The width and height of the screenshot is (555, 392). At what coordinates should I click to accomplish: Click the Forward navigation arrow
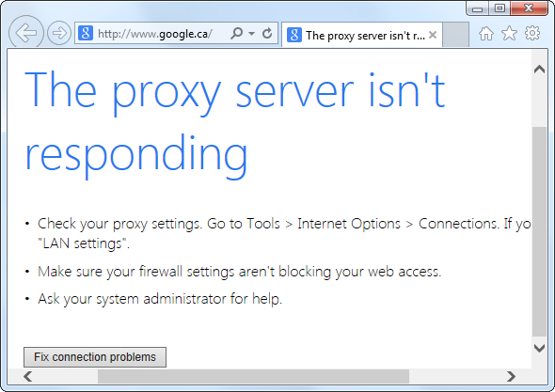point(59,33)
